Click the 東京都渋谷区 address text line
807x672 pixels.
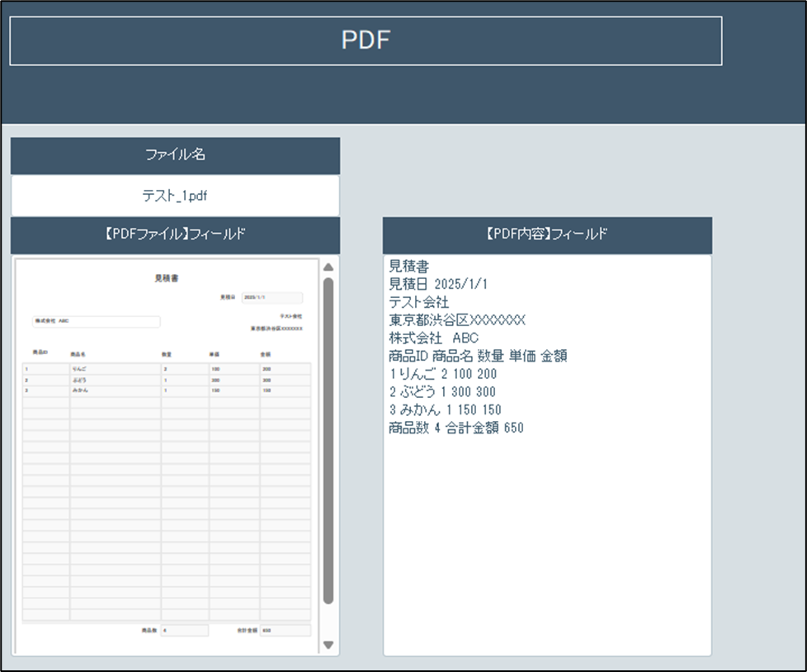pos(456,320)
